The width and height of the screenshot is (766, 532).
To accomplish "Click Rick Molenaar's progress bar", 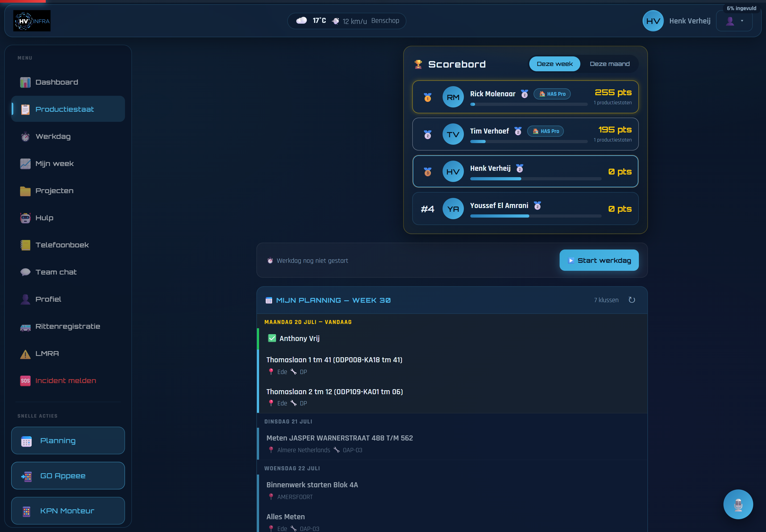I will 529,104.
